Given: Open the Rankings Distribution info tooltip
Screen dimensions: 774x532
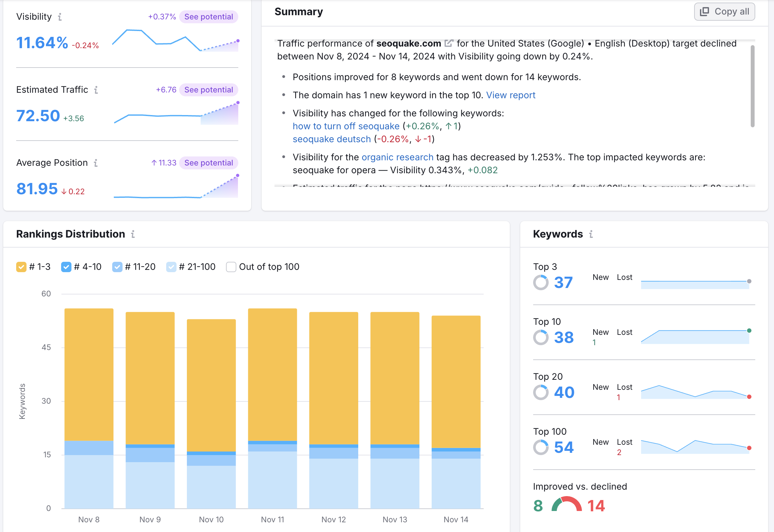Looking at the screenshot, I should (133, 234).
